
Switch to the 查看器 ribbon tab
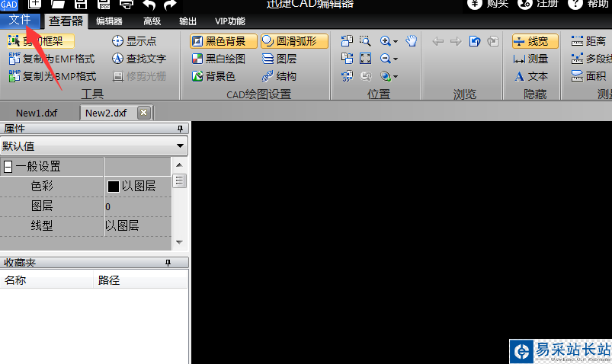click(66, 21)
